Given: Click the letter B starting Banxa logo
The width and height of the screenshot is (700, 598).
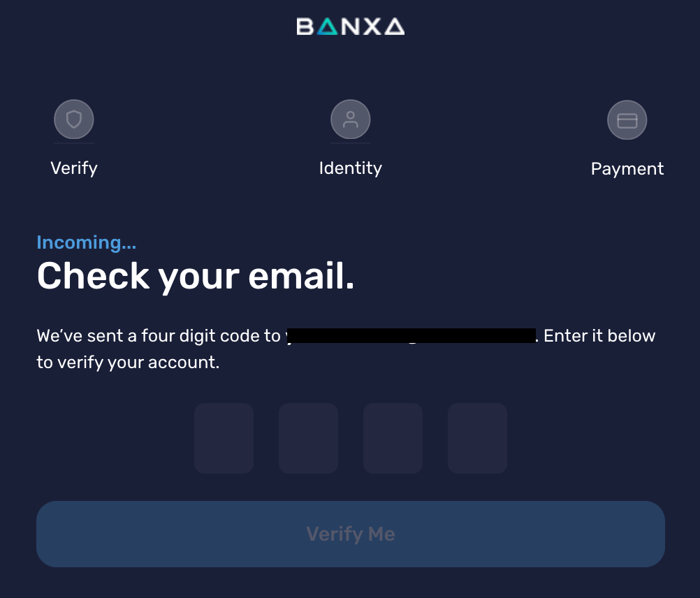Looking at the screenshot, I should (x=305, y=27).
